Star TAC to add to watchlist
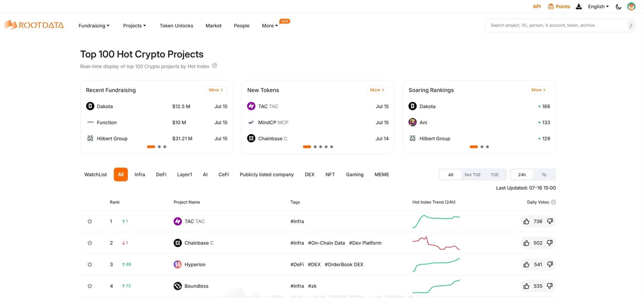 90,221
